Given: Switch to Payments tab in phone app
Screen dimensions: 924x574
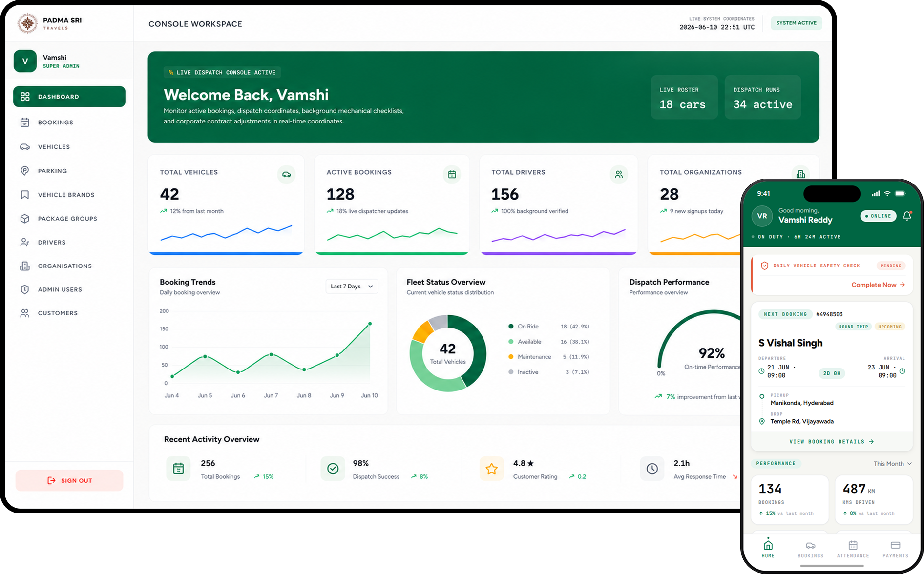Looking at the screenshot, I should pos(896,549).
